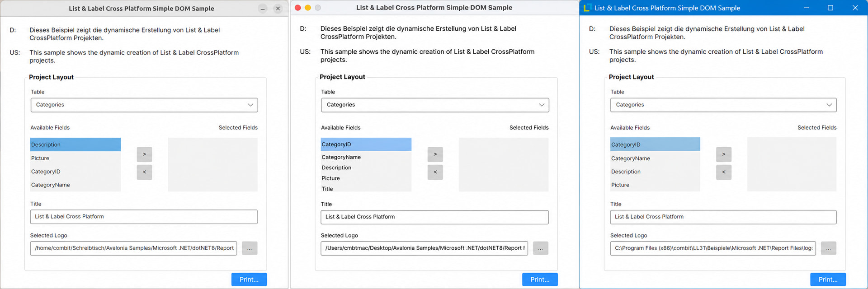Viewport: 868px width, 289px height.
Task: Maximize the Windows window
Action: pos(830,8)
